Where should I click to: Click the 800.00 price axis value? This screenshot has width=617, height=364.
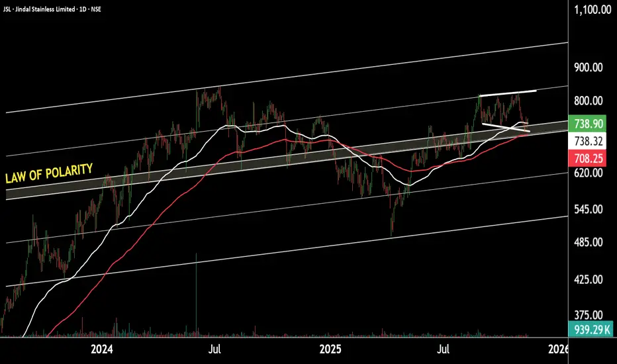(x=589, y=101)
